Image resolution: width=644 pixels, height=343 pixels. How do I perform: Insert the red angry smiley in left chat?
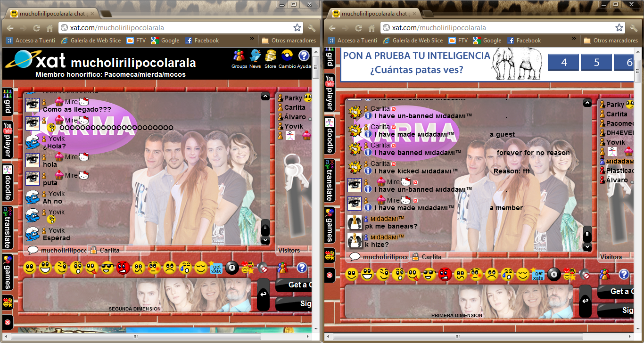tap(123, 268)
